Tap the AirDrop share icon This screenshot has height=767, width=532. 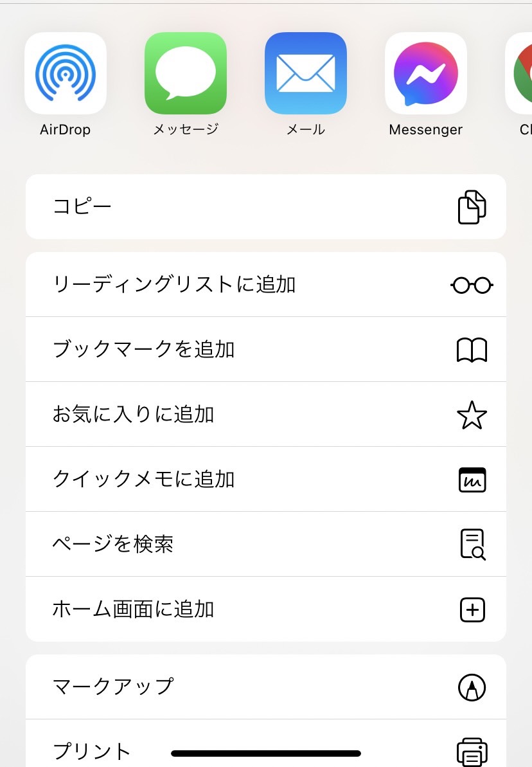point(66,73)
